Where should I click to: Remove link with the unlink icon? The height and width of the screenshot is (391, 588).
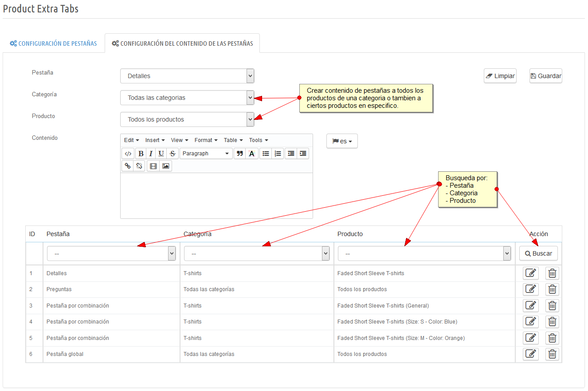(x=139, y=166)
